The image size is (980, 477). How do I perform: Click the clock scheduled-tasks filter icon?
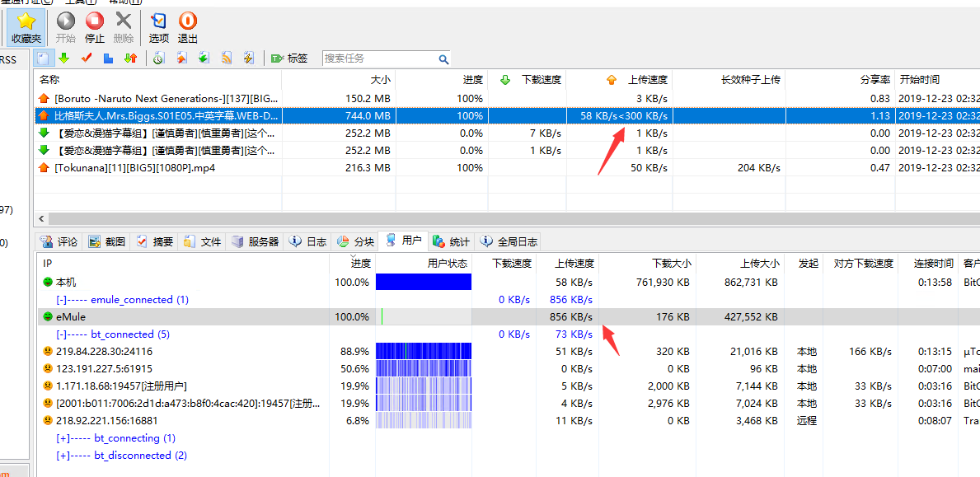(x=158, y=58)
